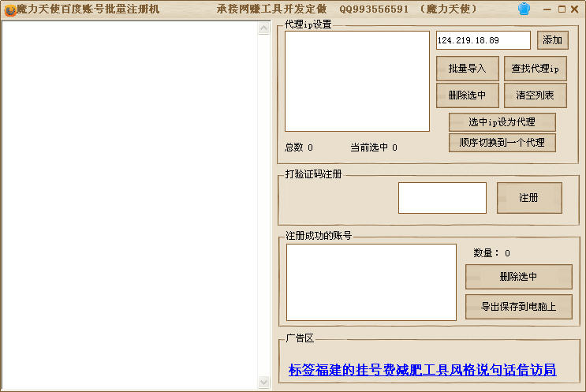Click the scrollbar down arrow
Screen dimensions: 586x392
264,382
